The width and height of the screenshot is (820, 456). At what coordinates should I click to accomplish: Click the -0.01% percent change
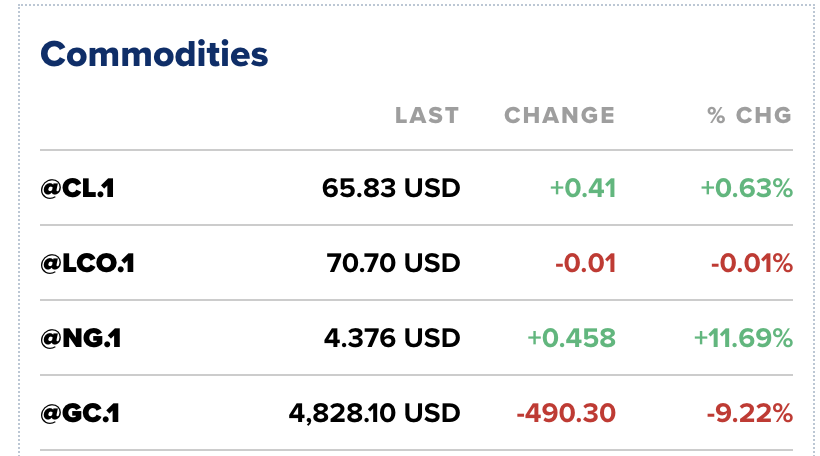click(751, 263)
